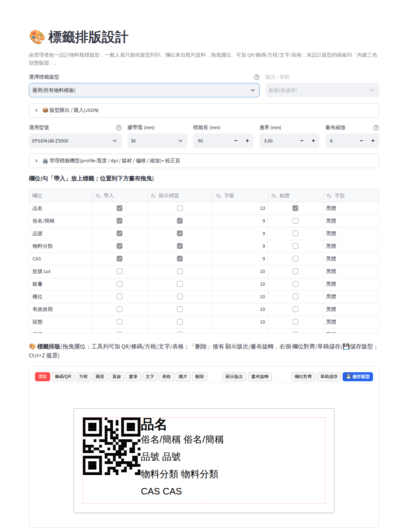This screenshot has width=408, height=532.
Task: Open the 版次 / 草稿 dropdown
Action: click(x=322, y=90)
